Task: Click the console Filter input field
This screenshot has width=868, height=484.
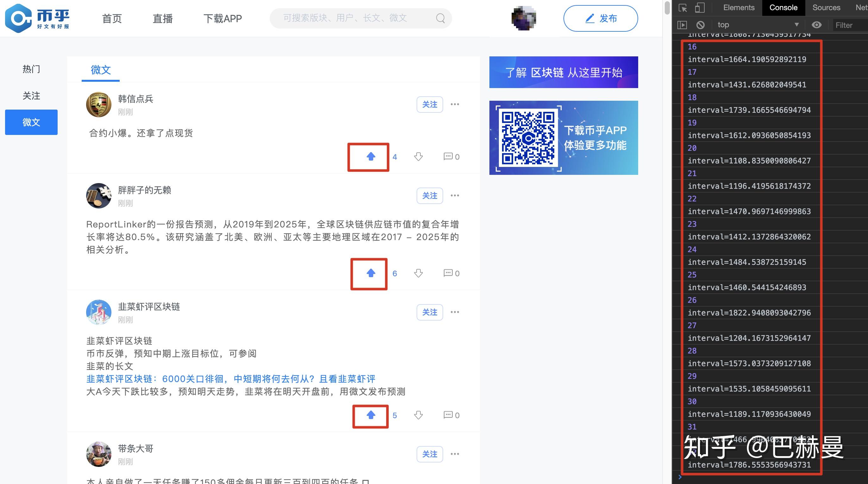Action: (x=849, y=25)
